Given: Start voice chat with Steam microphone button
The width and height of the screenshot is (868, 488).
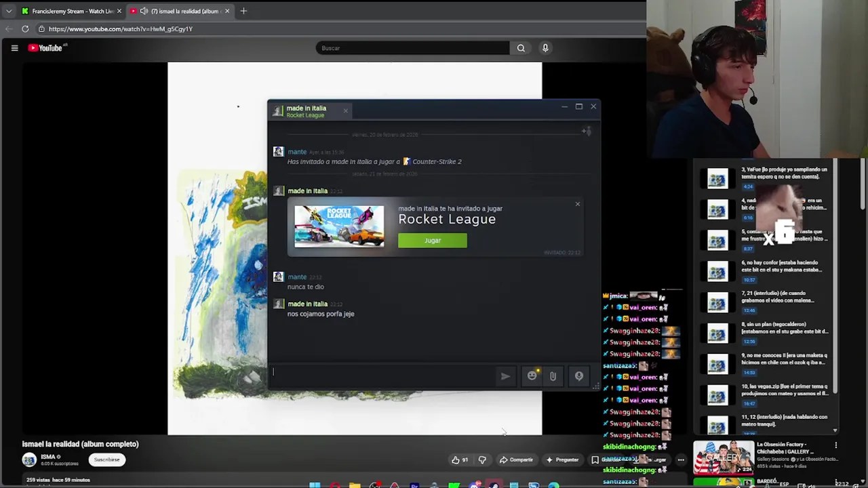Looking at the screenshot, I should pyautogui.click(x=578, y=376).
